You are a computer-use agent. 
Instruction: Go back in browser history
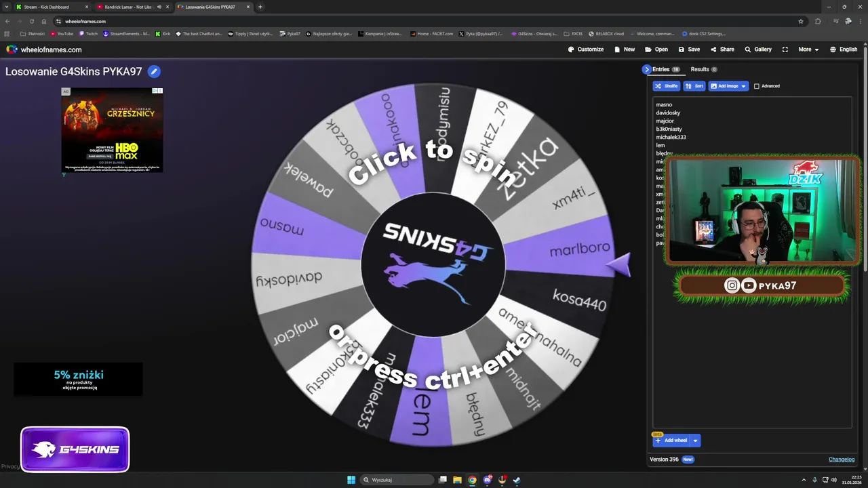click(x=7, y=21)
